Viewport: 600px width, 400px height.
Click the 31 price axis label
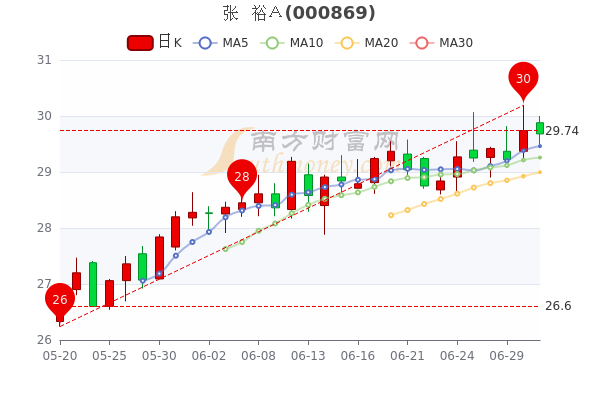(44, 60)
